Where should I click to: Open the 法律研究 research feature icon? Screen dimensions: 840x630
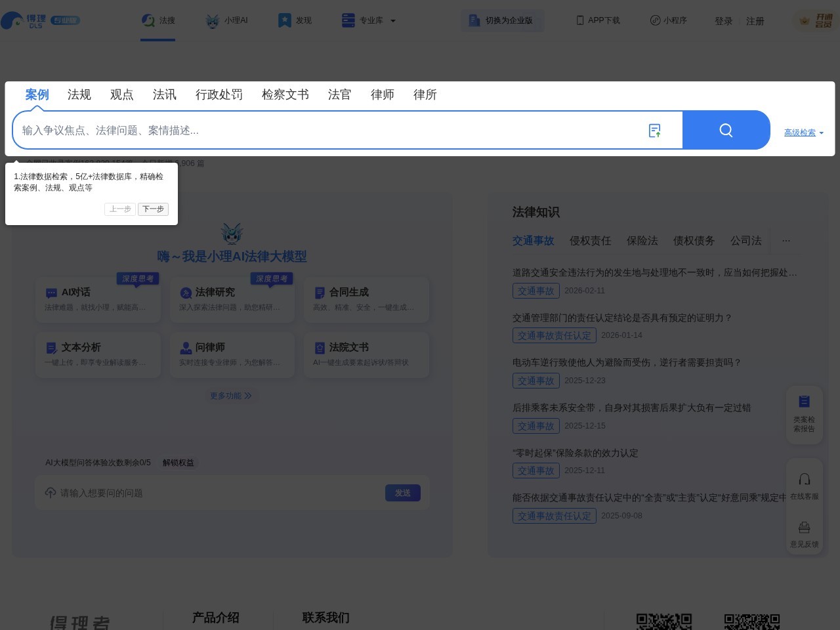click(x=186, y=293)
